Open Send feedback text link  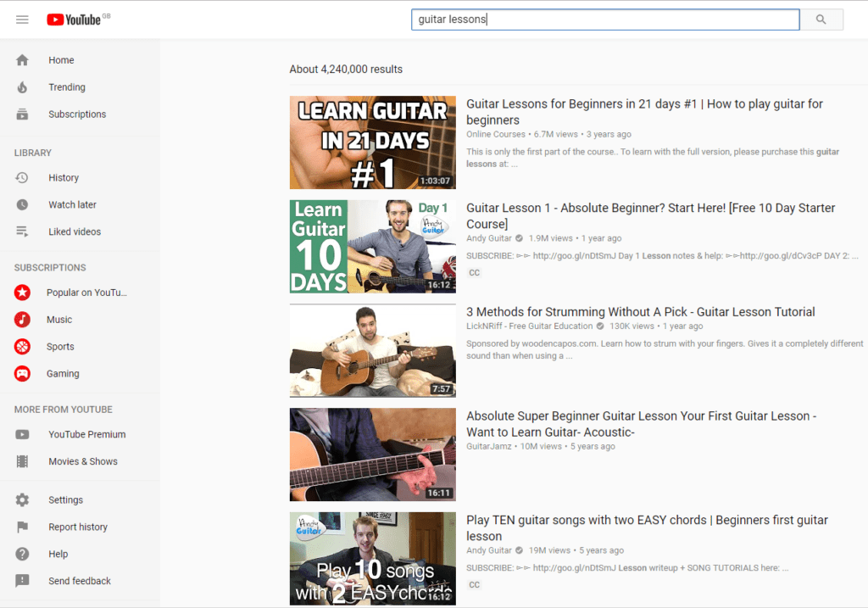point(80,581)
